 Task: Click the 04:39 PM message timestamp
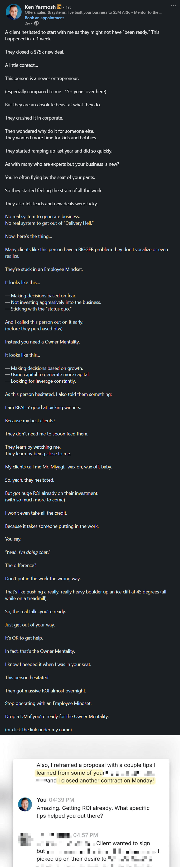point(61,800)
